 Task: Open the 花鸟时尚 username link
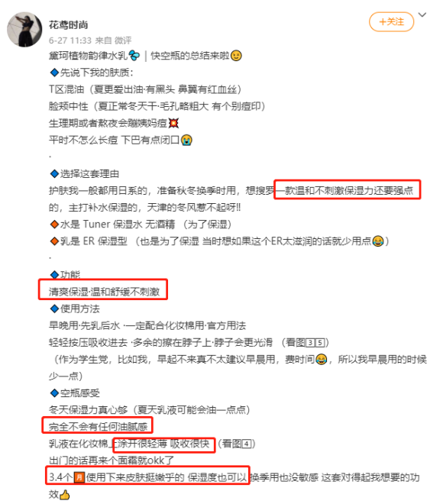click(68, 24)
